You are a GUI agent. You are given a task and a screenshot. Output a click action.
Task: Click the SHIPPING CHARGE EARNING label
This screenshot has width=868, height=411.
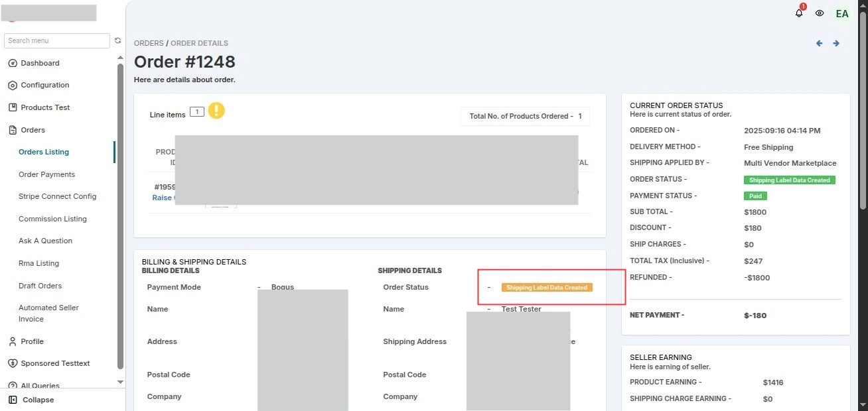coord(680,398)
